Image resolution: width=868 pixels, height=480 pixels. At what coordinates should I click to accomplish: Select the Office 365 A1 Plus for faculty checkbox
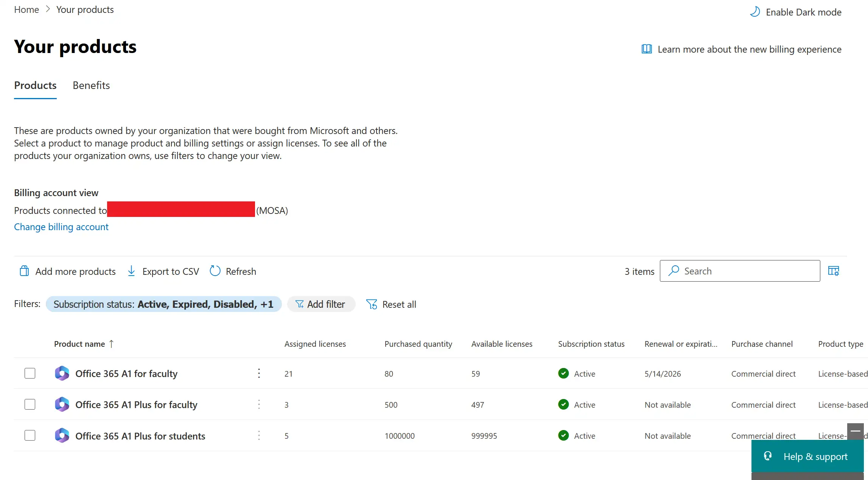coord(30,404)
